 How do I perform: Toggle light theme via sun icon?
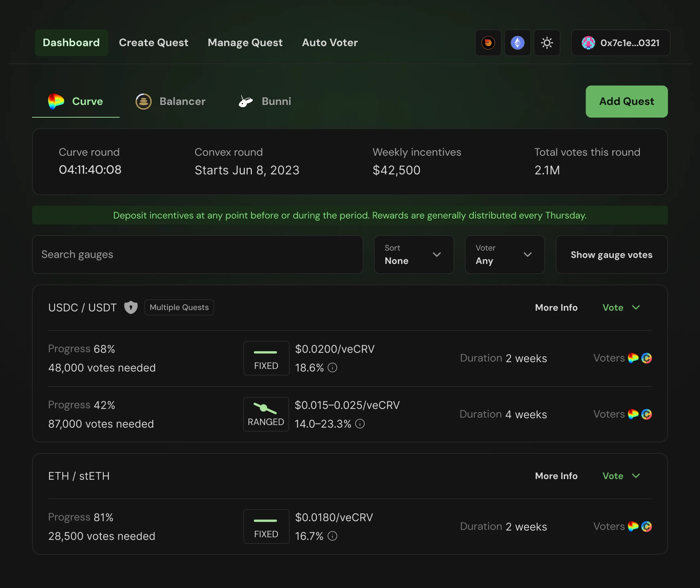(x=547, y=43)
